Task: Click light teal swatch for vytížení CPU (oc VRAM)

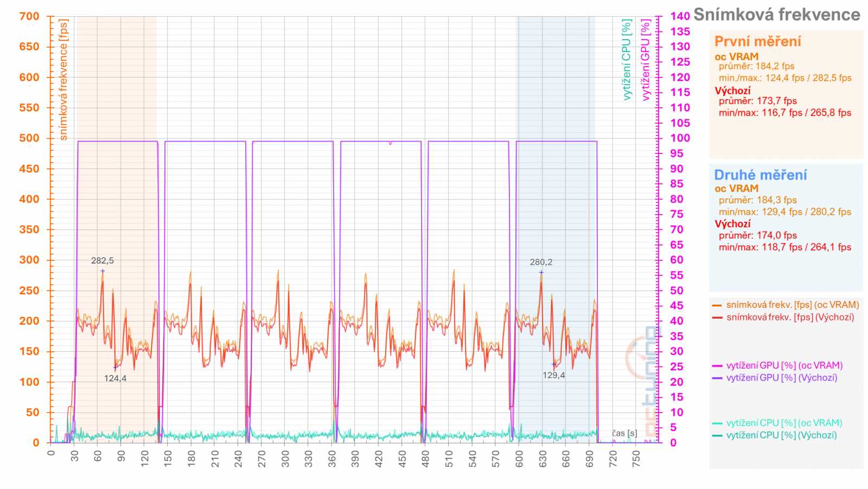Action: (x=717, y=423)
